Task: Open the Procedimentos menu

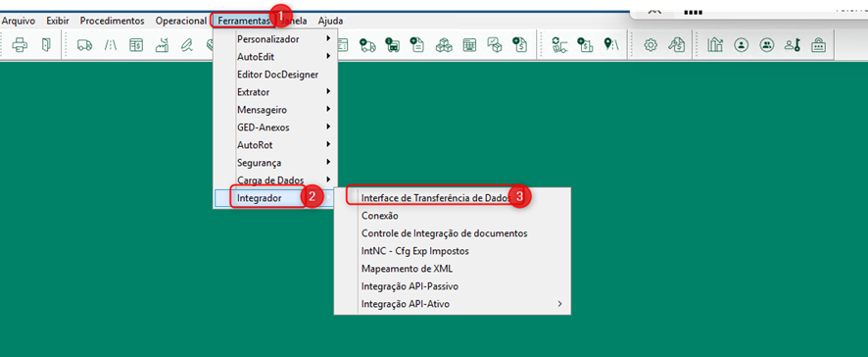Action: (112, 21)
